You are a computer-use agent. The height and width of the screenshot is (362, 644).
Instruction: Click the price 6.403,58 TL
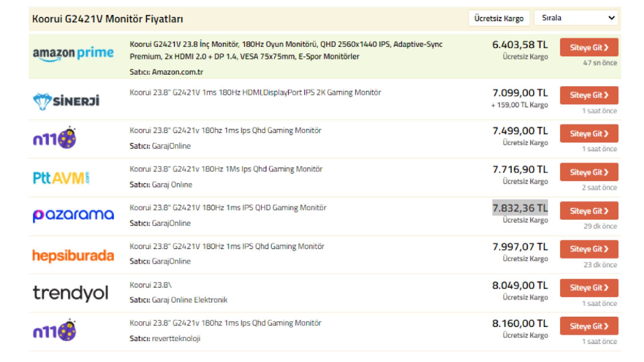pyautogui.click(x=520, y=45)
